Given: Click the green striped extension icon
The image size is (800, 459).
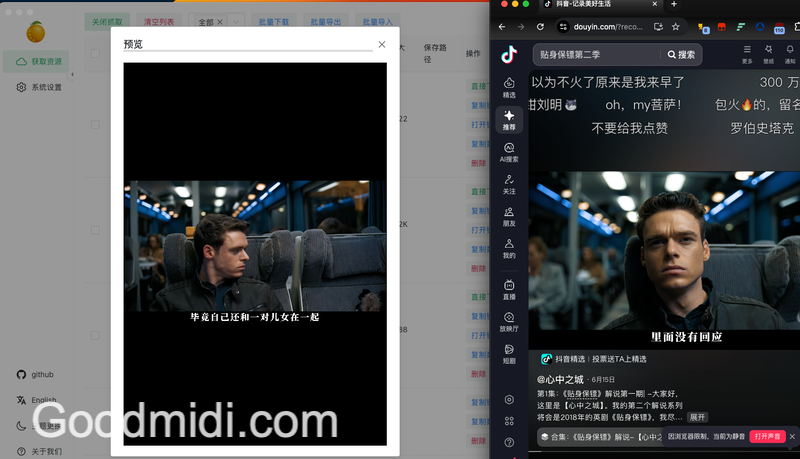Looking at the screenshot, I should point(740,27).
